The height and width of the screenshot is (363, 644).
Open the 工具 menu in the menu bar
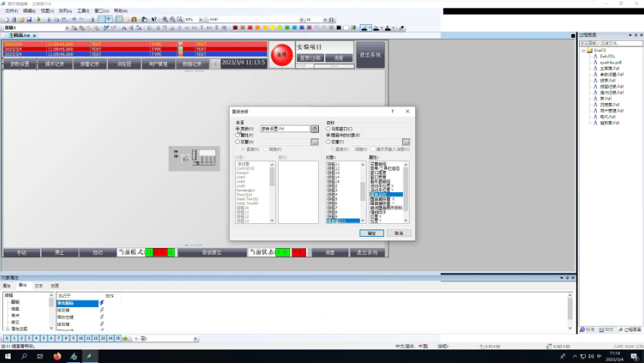tap(82, 11)
